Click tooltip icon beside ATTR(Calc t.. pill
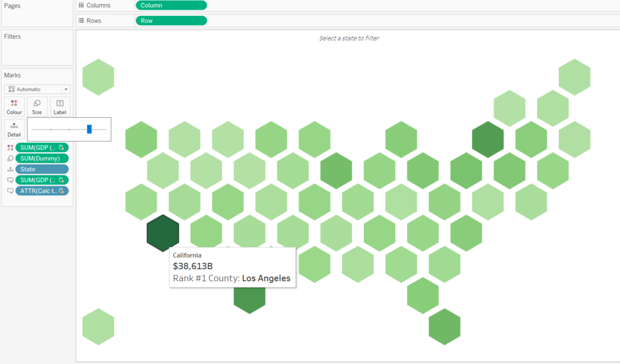 click(10, 190)
